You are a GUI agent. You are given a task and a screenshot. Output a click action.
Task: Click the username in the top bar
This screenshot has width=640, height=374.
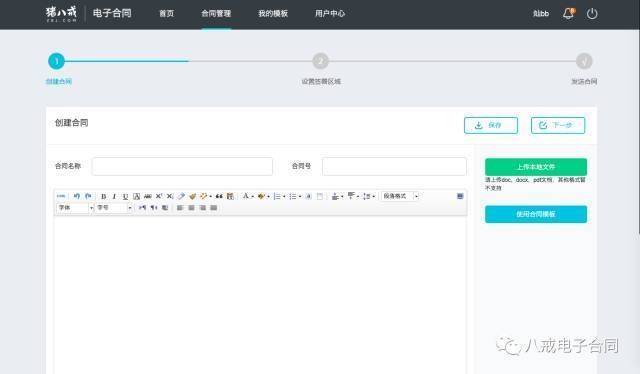point(541,13)
